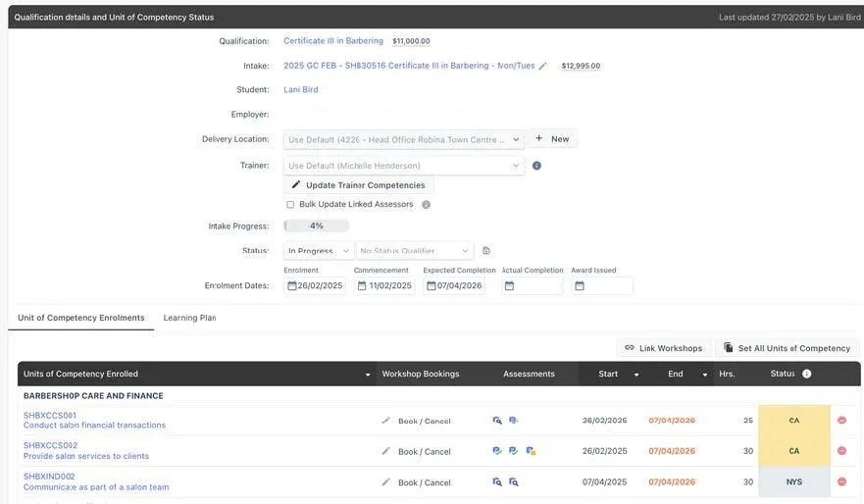Remove SHBXCCS001 unit with red minus icon
Screen dimensions: 864x504
click(842, 421)
